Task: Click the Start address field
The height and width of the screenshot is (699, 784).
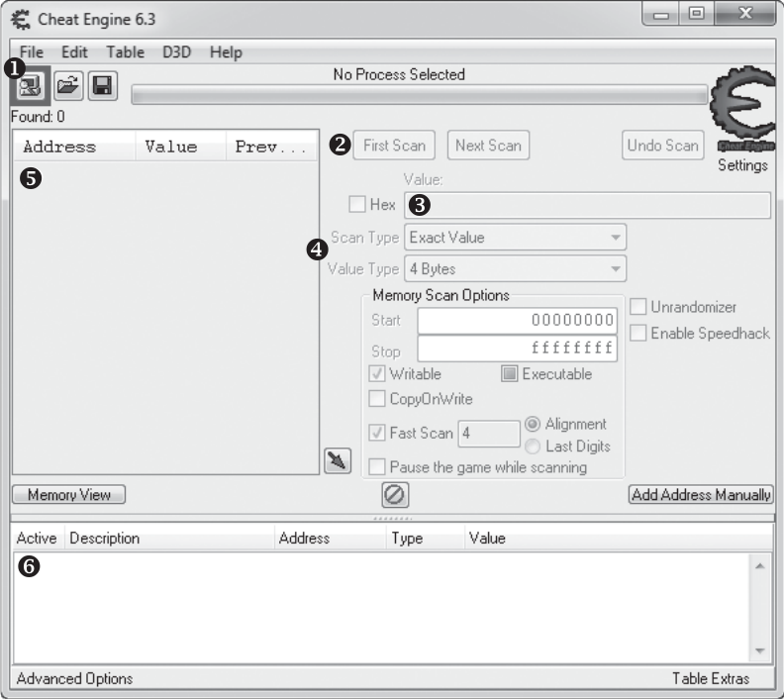Action: [518, 321]
